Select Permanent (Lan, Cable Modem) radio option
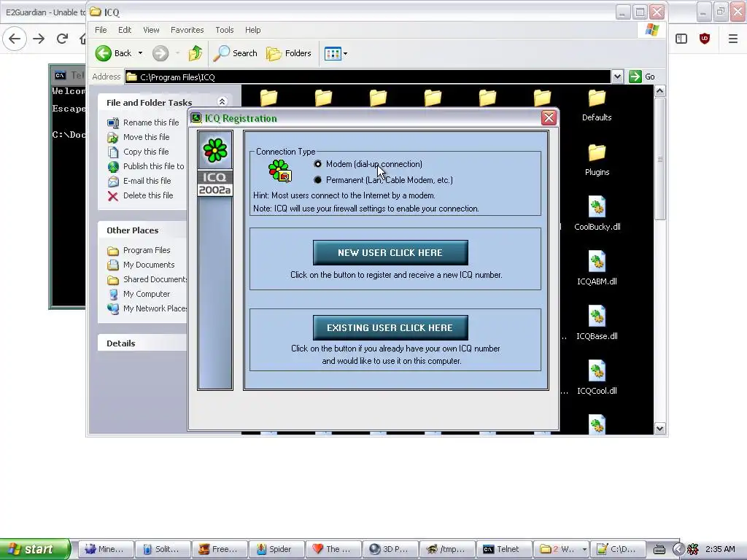 tap(318, 180)
